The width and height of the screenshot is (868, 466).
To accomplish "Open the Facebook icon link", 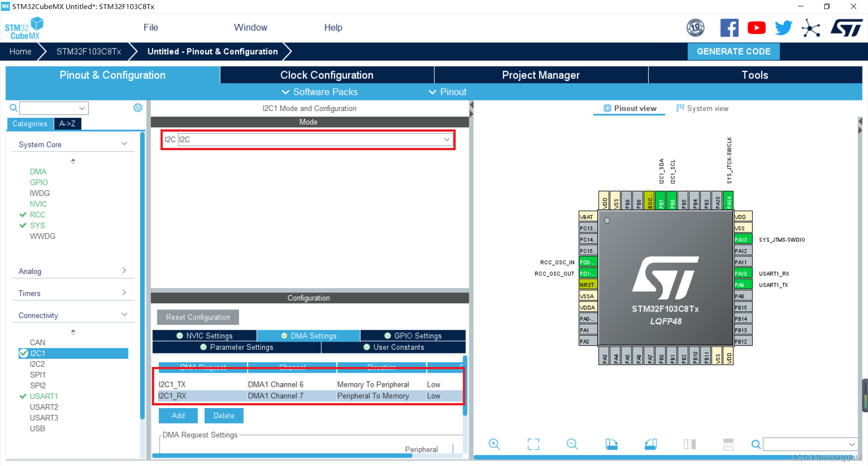I will click(x=729, y=28).
